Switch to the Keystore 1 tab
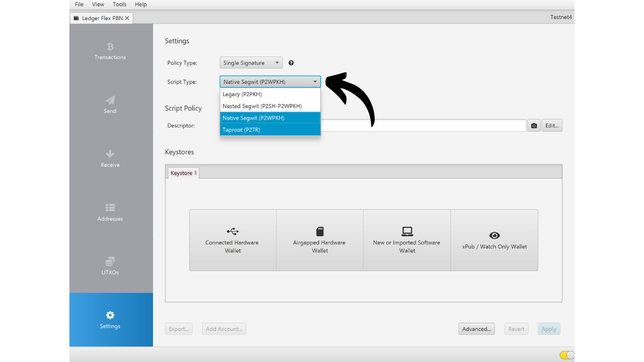644x362 pixels. [x=184, y=173]
